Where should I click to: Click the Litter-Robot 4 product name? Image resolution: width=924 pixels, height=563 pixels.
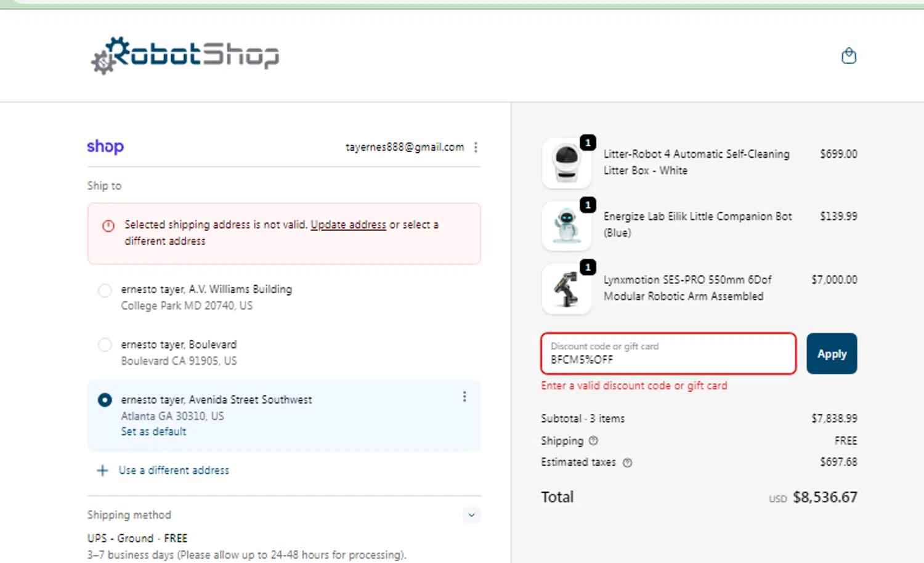(696, 162)
